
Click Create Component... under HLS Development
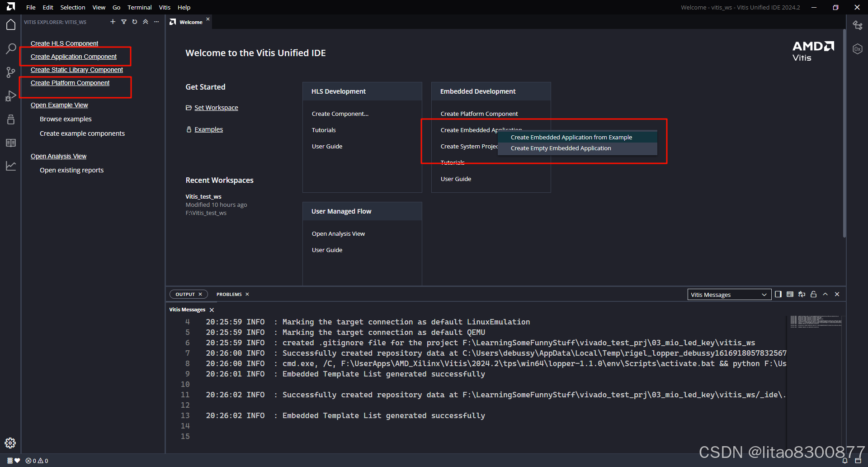coord(340,114)
